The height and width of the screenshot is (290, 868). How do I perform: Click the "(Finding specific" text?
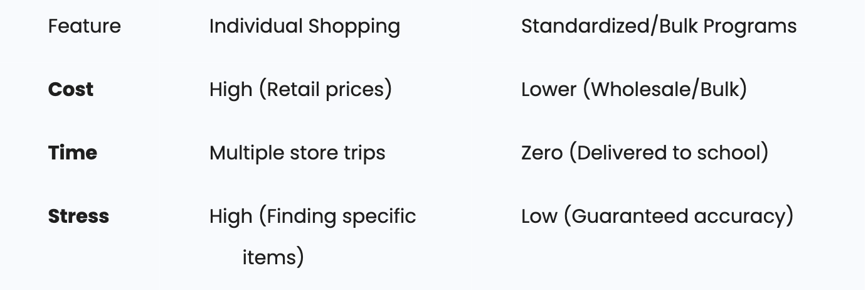337,216
